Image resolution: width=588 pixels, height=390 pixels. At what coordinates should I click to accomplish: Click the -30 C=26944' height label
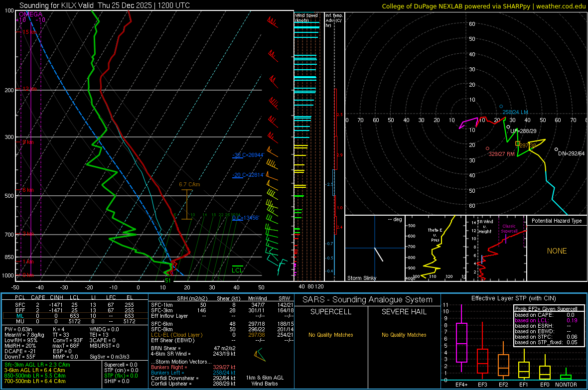point(248,155)
